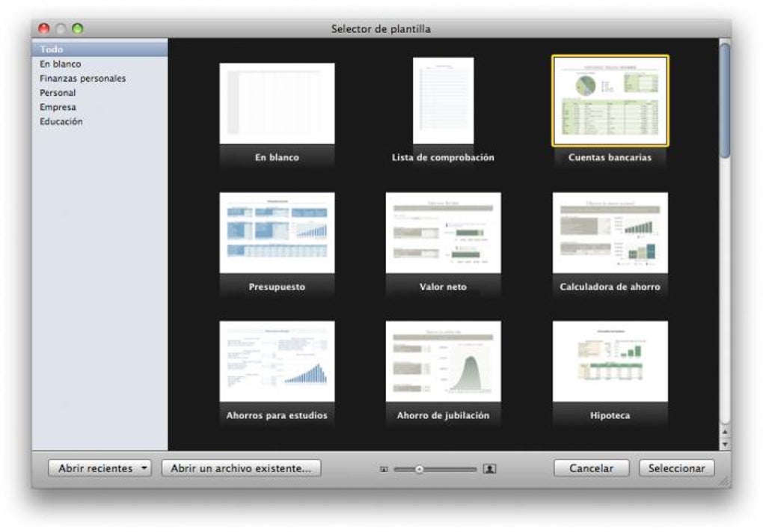Show Educación templates
Image resolution: width=763 pixels, height=532 pixels.
[x=99, y=121]
